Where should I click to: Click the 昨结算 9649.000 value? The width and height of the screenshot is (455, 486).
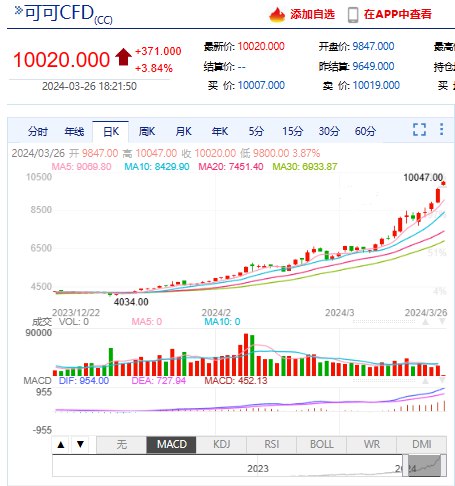click(373, 66)
